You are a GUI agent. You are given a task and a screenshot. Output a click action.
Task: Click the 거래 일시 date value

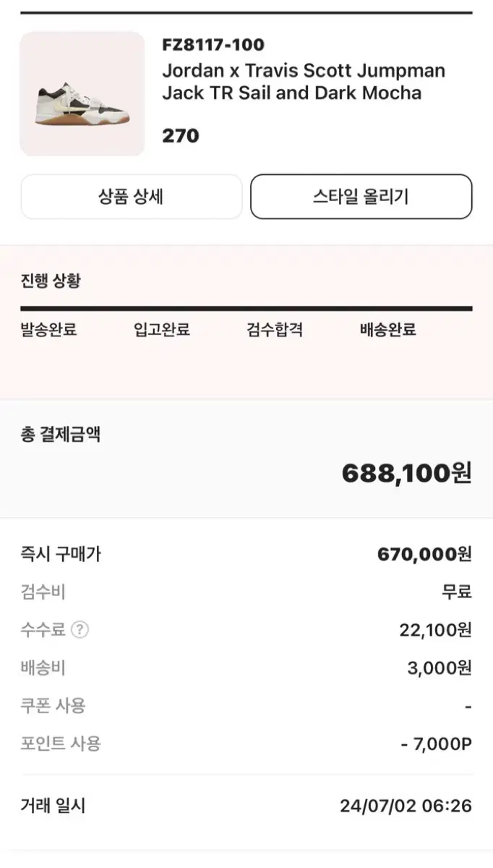(406, 807)
